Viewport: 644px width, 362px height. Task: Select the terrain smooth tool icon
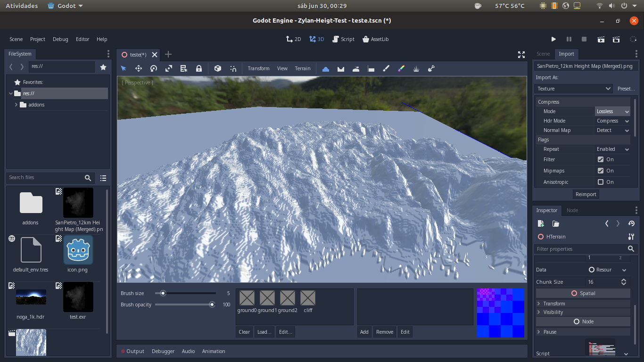pos(356,68)
